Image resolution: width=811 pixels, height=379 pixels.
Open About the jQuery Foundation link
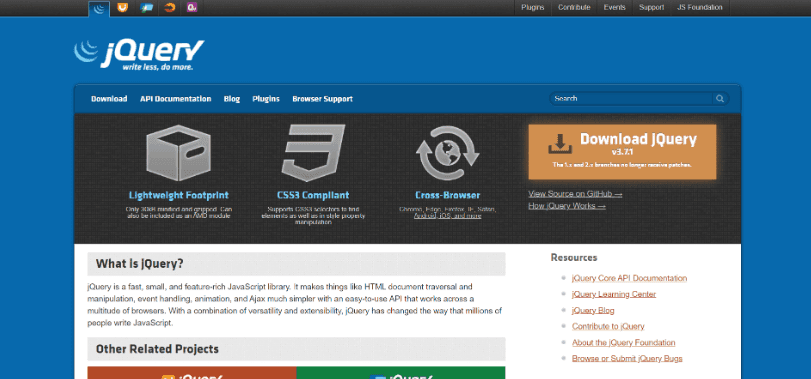click(x=624, y=343)
